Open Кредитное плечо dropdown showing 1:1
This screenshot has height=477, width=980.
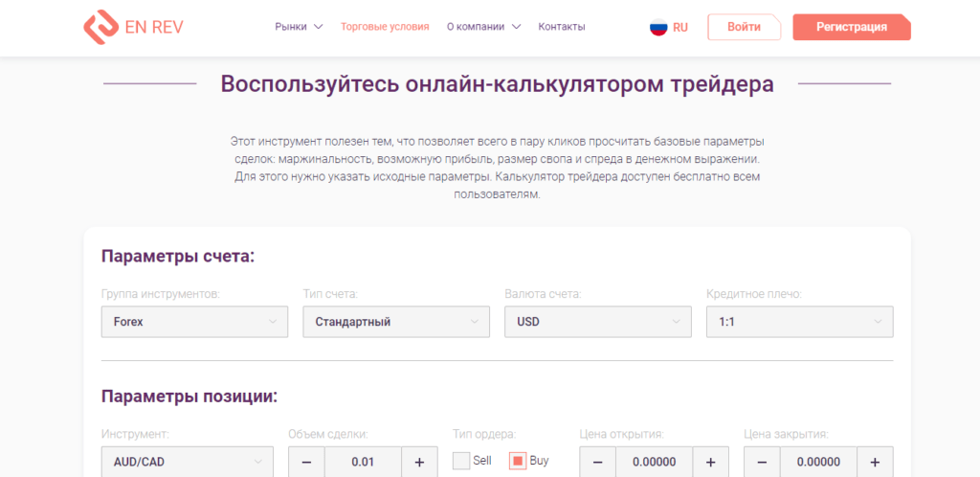800,322
